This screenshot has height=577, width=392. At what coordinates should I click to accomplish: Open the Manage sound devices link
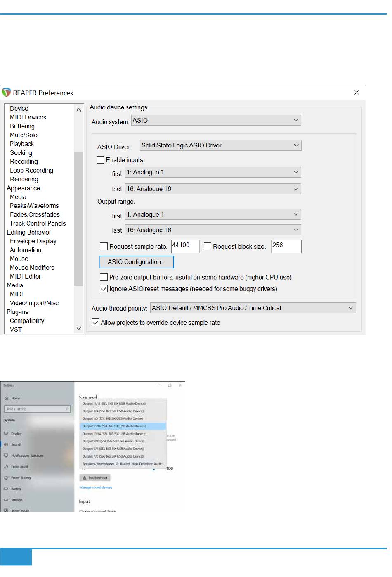pos(96,487)
